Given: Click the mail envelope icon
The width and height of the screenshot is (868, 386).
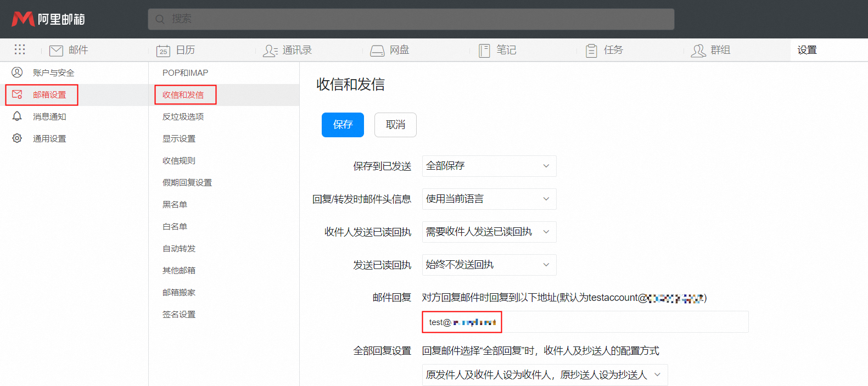Looking at the screenshot, I should (56, 51).
